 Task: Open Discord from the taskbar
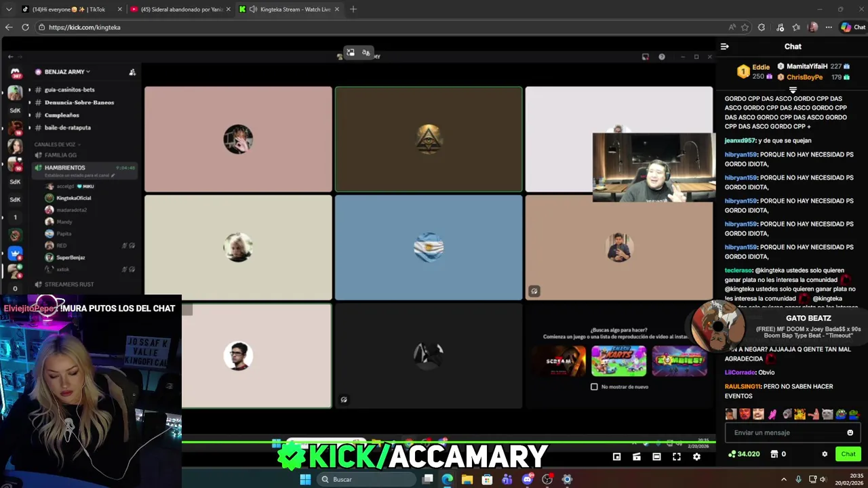[527, 479]
